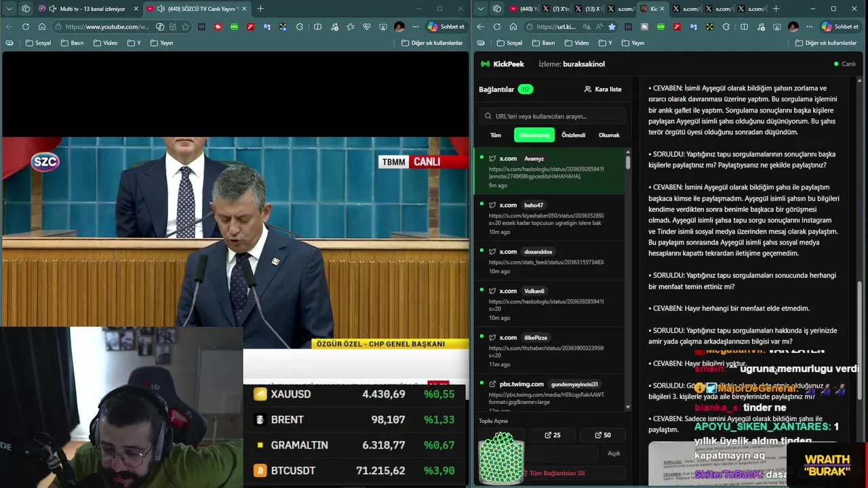Screen dimensions: 868x488
Task: Mute audio on SÖZCÜ TV YouTube tab
Action: pyautogui.click(x=161, y=9)
